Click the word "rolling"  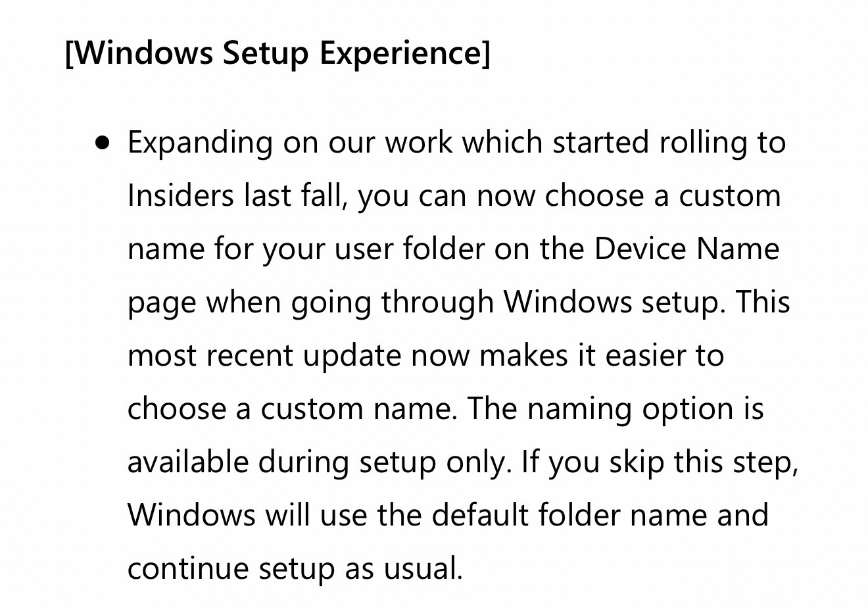point(698,143)
